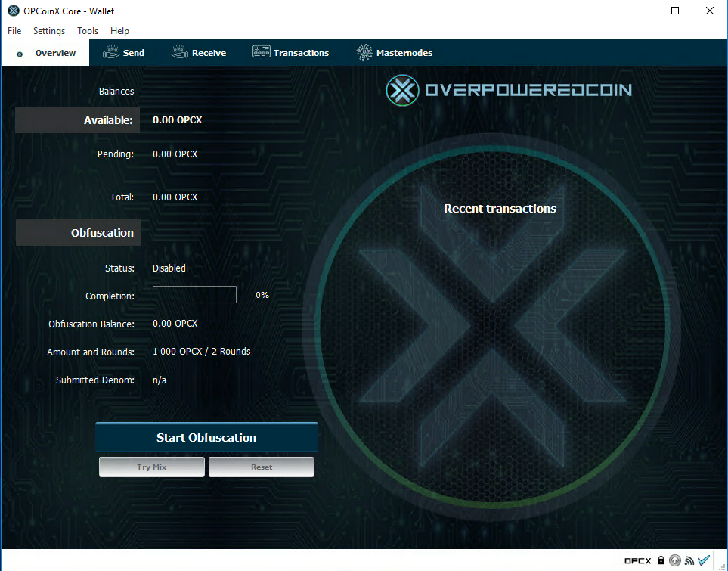This screenshot has height=571, width=728.
Task: Click the Available balance value
Action: pos(178,119)
